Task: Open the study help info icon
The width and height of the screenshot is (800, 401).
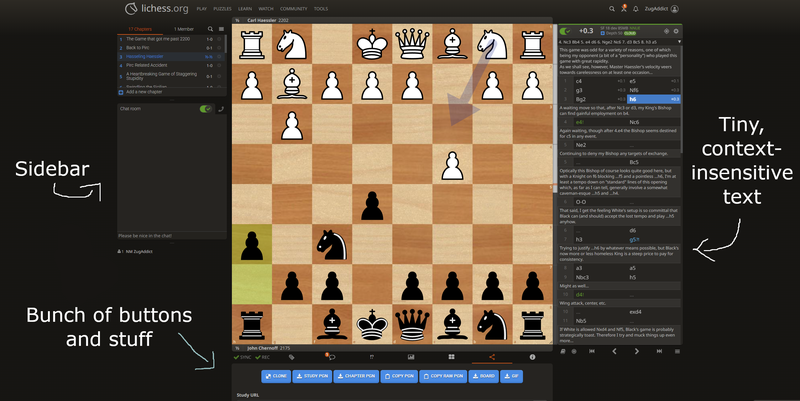Action: coord(532,357)
